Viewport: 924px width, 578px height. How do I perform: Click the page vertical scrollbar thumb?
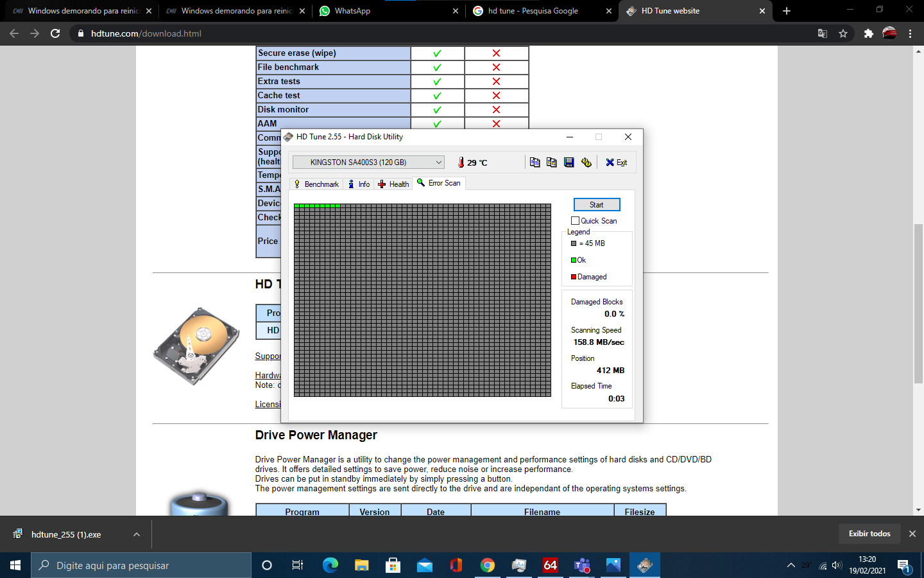[918, 304]
